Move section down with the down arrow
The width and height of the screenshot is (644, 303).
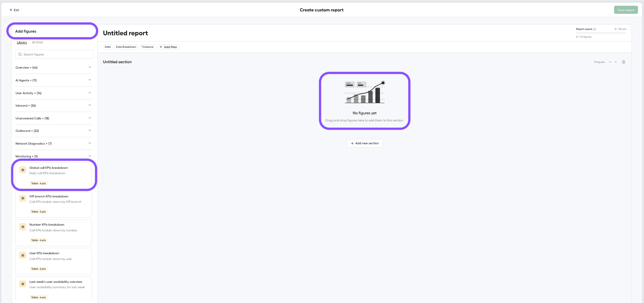coord(615,62)
